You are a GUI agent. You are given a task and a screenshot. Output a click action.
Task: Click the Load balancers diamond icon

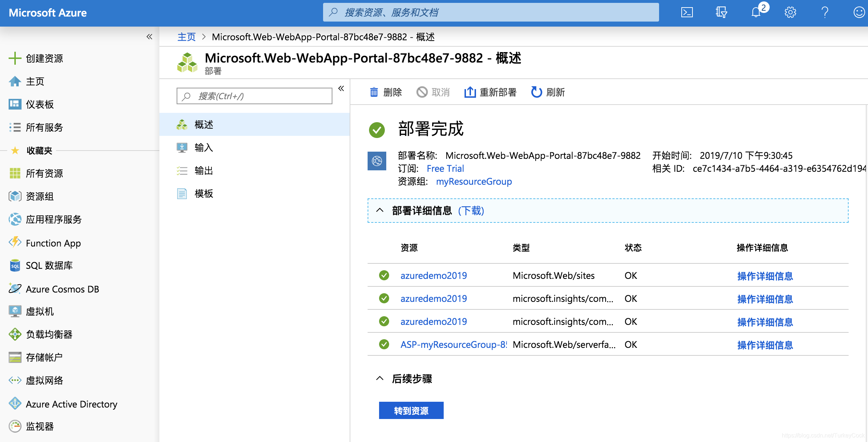15,334
